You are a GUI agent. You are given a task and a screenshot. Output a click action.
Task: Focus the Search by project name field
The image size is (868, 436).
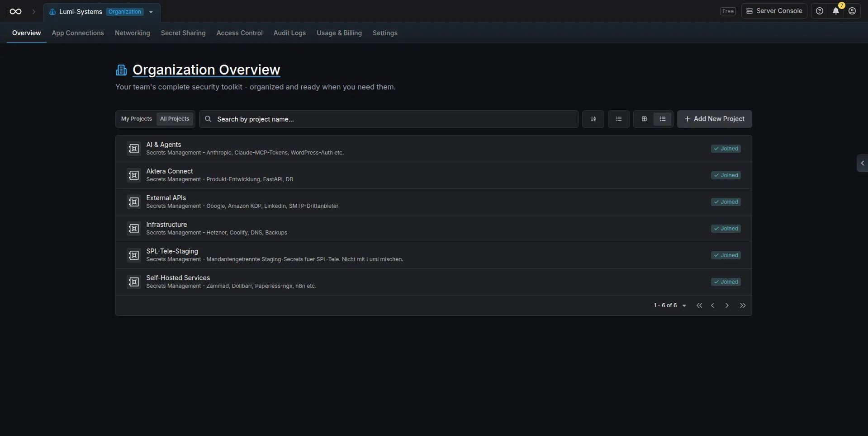[x=389, y=119]
